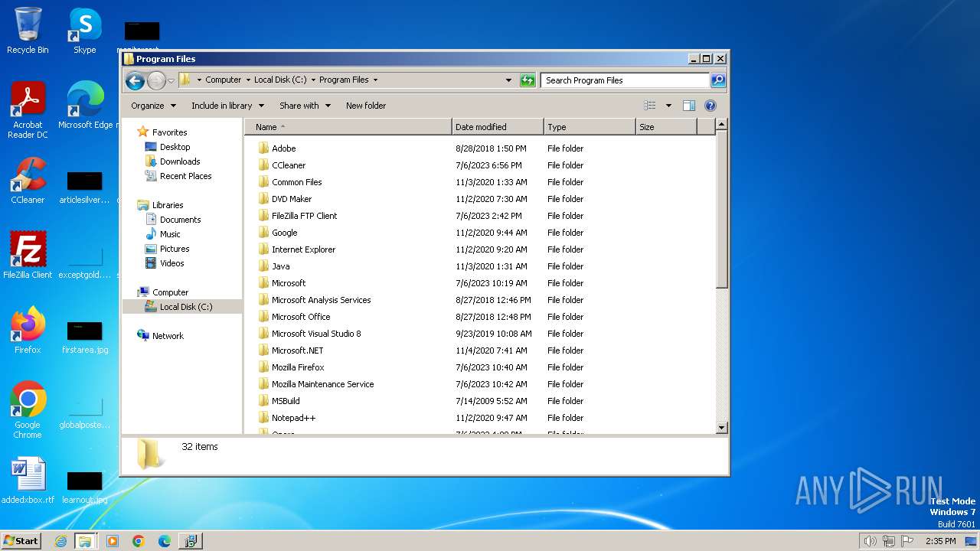980x551 pixels.
Task: Open Downloads in navigation pane
Action: pos(180,161)
